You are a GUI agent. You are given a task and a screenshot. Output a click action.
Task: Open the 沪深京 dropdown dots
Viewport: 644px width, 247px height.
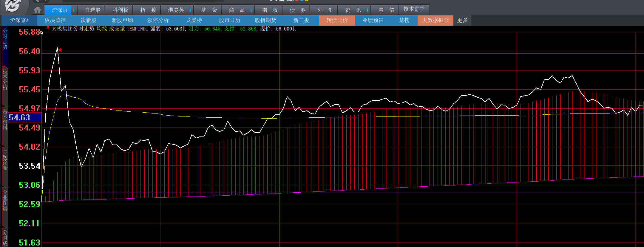click(74, 10)
